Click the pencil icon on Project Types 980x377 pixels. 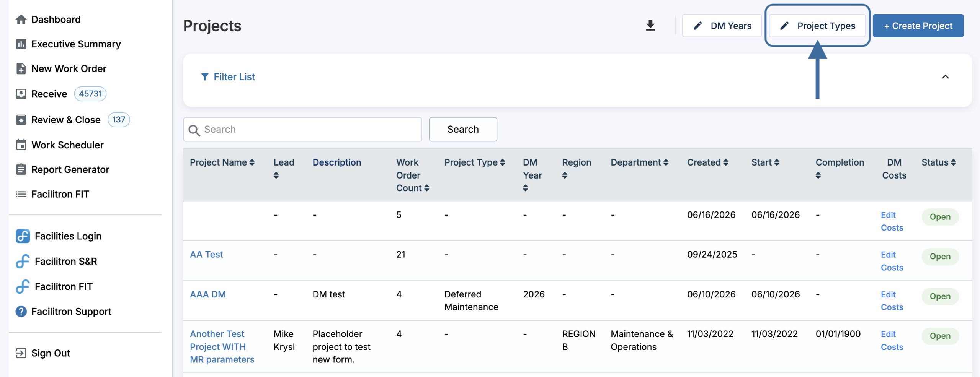coord(784,26)
